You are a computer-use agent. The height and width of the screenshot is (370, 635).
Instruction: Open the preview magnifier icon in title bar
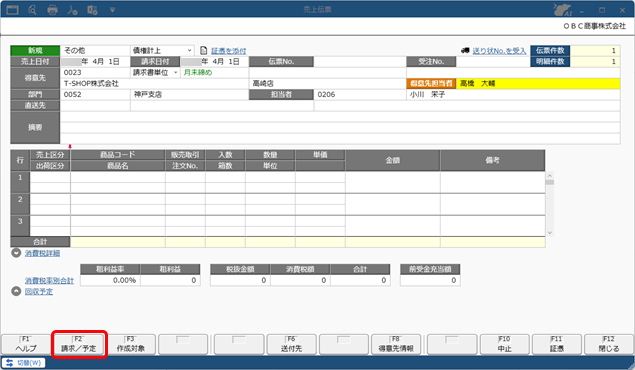32,10
